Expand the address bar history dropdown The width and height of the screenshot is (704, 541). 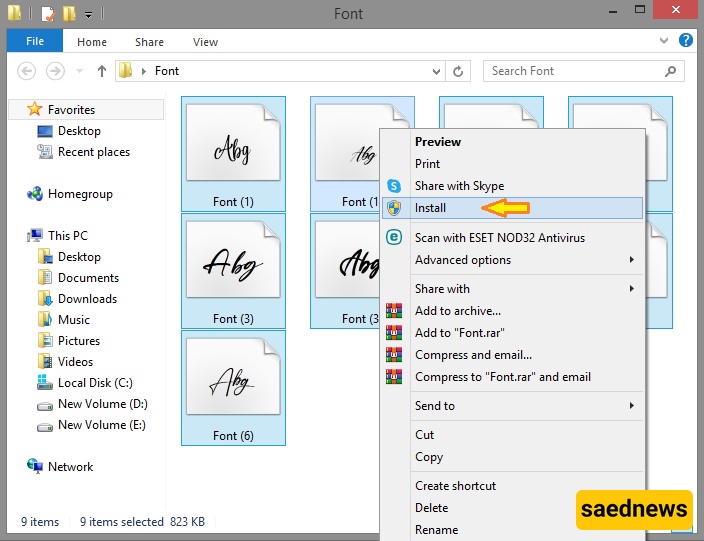point(436,71)
